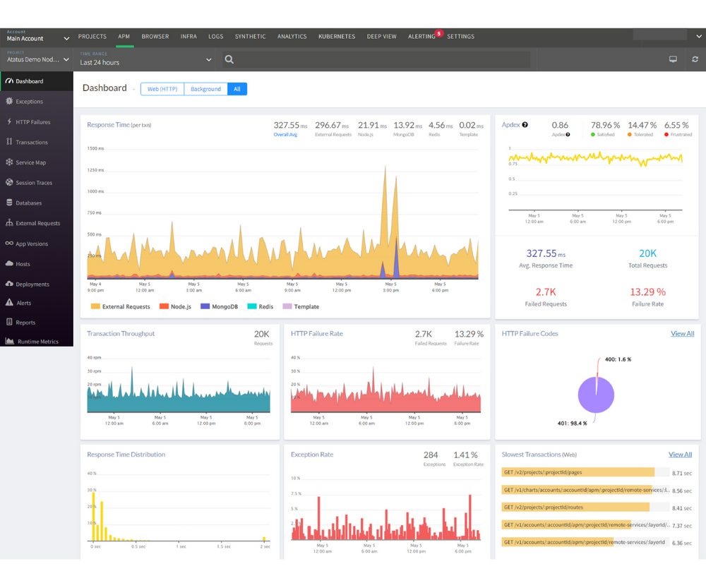Open the Service Map view
The image size is (706, 588).
coord(32,162)
